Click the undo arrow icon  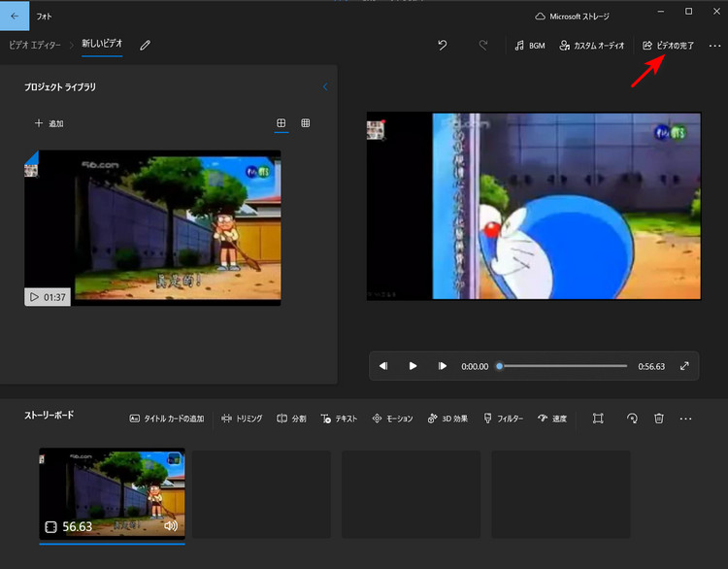[443, 45]
